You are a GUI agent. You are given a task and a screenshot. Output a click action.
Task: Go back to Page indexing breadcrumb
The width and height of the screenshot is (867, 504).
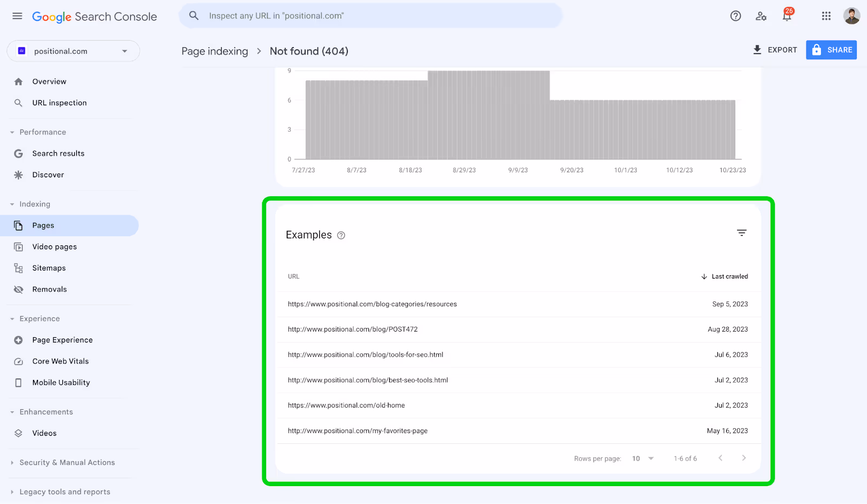215,51
